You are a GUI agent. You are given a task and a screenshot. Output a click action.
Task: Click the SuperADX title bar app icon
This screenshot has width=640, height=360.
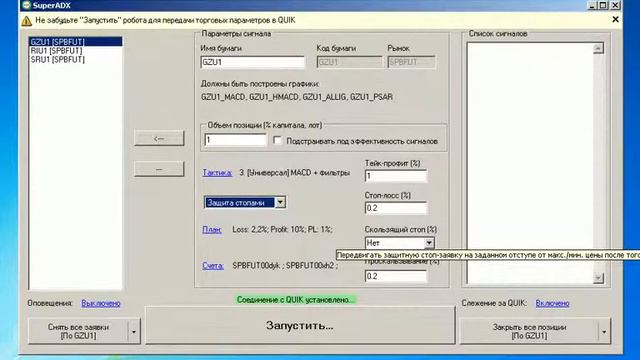pyautogui.click(x=27, y=5)
